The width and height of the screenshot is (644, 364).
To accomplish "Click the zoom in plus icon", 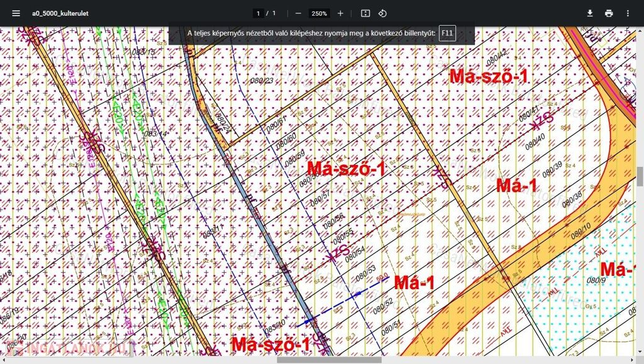I will pyautogui.click(x=340, y=13).
